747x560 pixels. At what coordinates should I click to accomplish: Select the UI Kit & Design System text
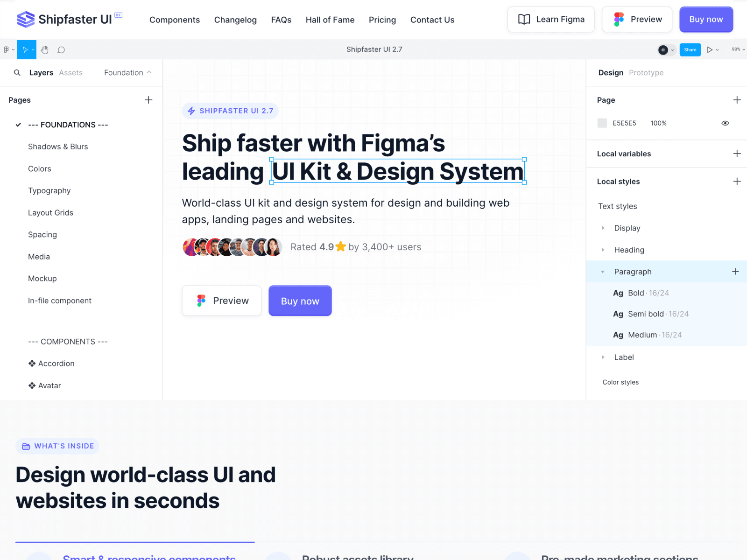click(398, 171)
